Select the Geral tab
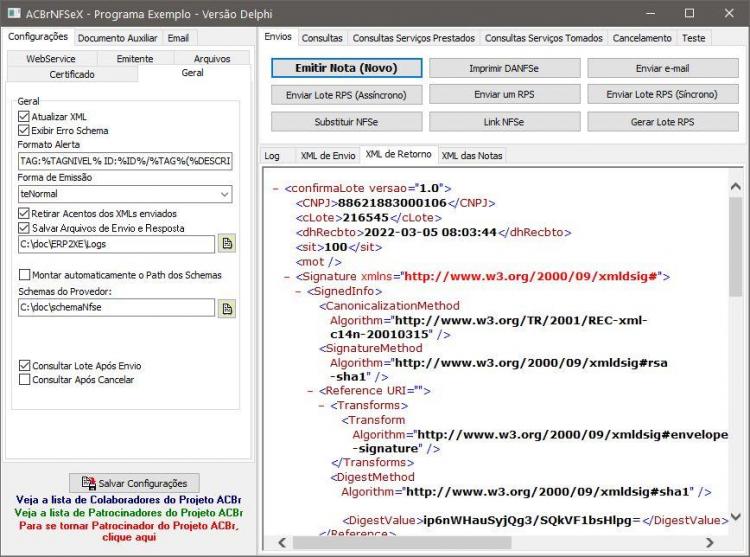Image resolution: width=750 pixels, height=557 pixels. click(192, 73)
